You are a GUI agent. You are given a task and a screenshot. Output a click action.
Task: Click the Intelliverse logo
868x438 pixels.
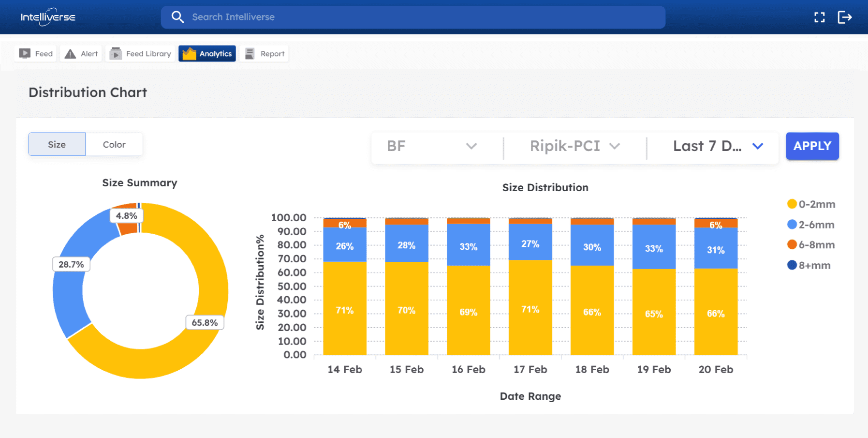point(48,17)
